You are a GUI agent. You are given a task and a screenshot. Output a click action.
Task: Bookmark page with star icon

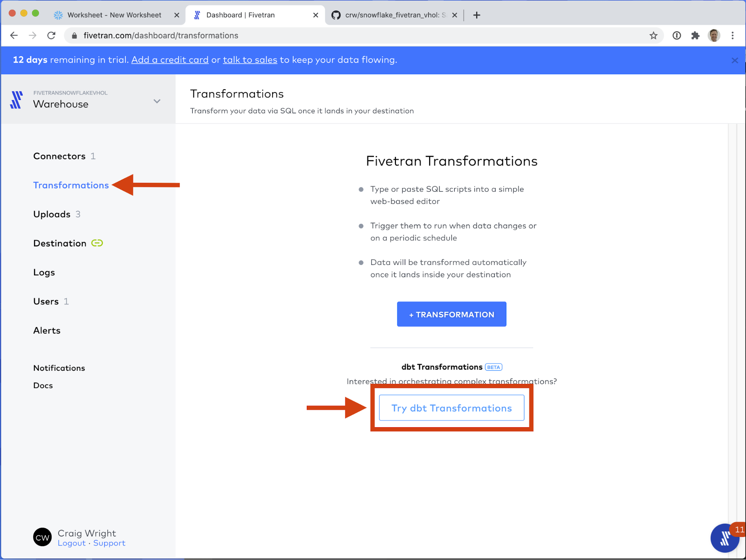pyautogui.click(x=653, y=35)
